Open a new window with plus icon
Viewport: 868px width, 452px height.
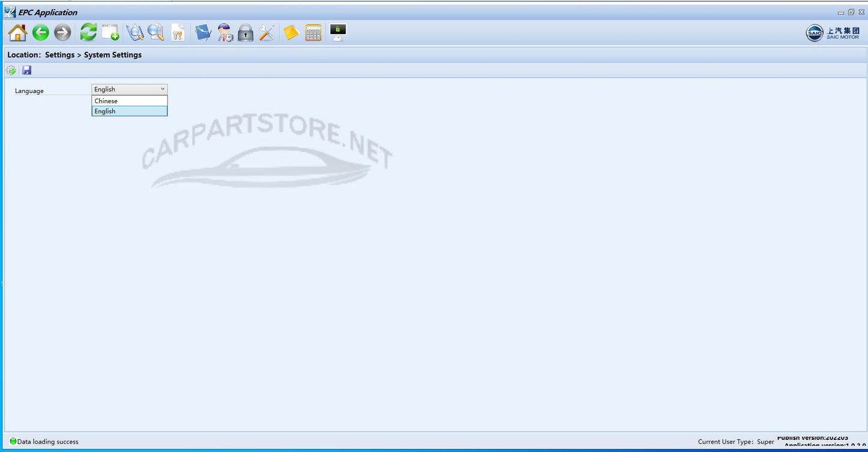tap(111, 32)
